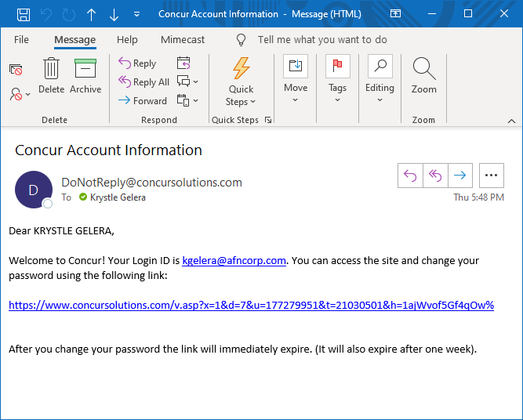Open the kgelera@afncorp.com link
This screenshot has width=523, height=420.
(234, 260)
